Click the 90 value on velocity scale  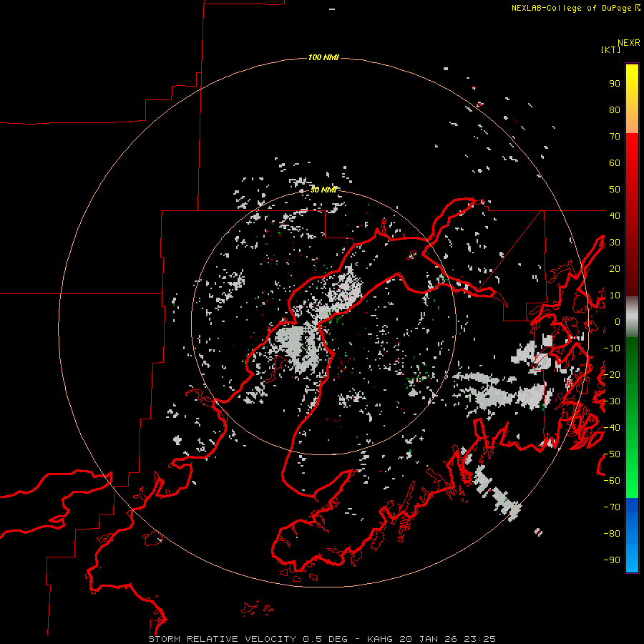pos(615,84)
